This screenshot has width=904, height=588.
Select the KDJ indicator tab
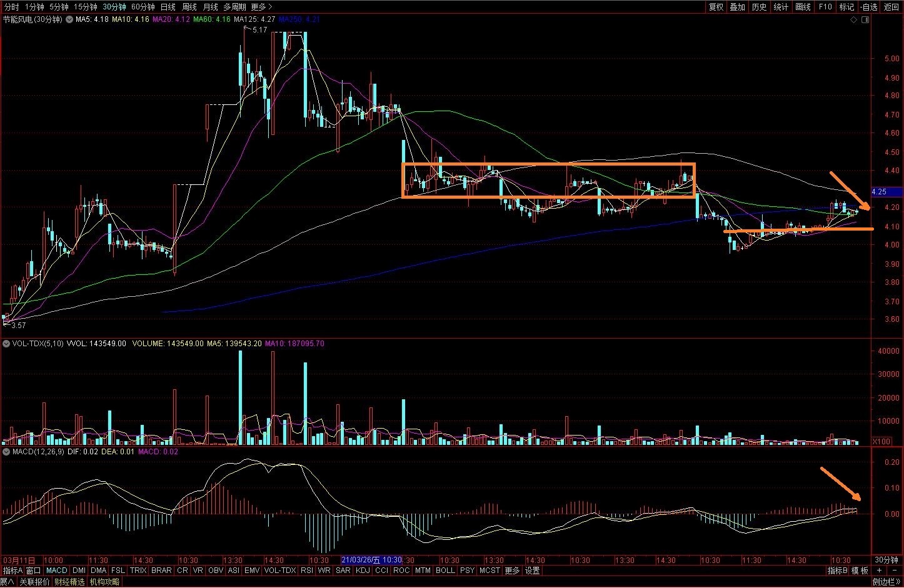click(363, 571)
